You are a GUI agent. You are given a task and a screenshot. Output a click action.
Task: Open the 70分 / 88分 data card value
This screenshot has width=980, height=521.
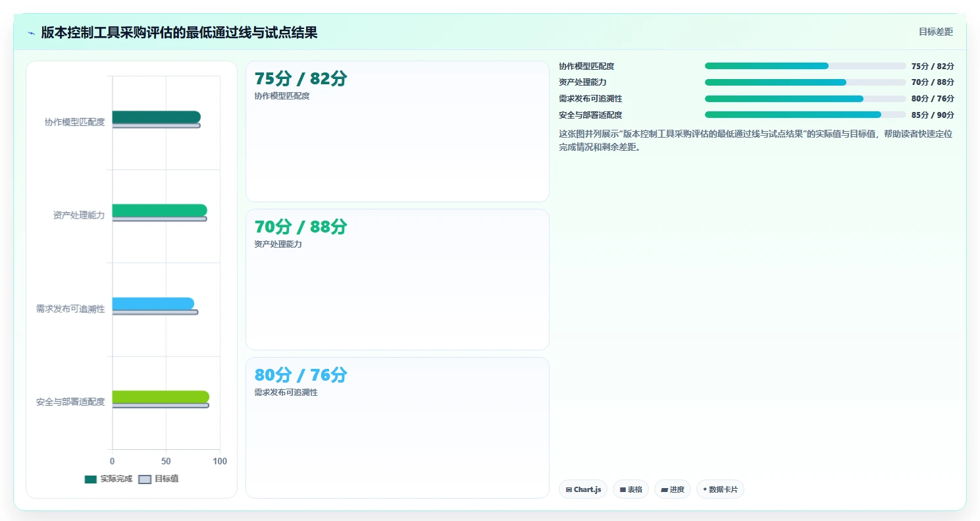pyautogui.click(x=301, y=227)
